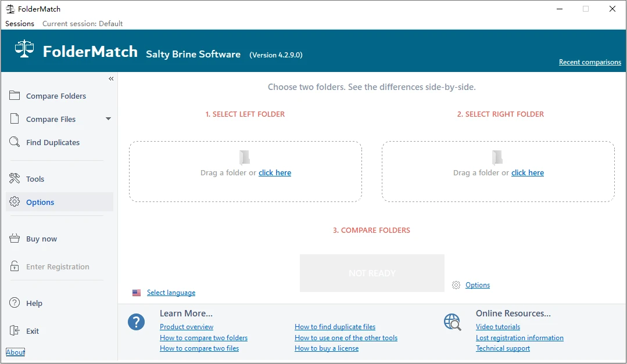627x364 pixels.
Task: Click the Select language link
Action: pyautogui.click(x=171, y=293)
